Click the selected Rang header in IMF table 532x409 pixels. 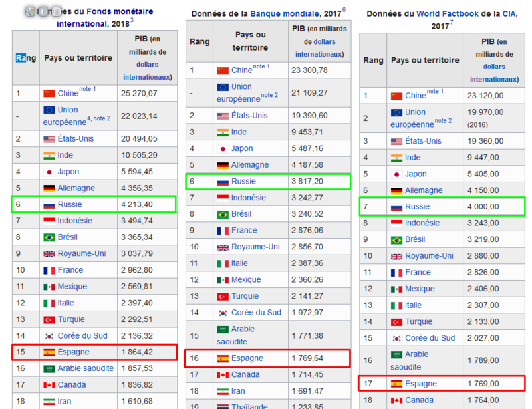click(x=26, y=58)
